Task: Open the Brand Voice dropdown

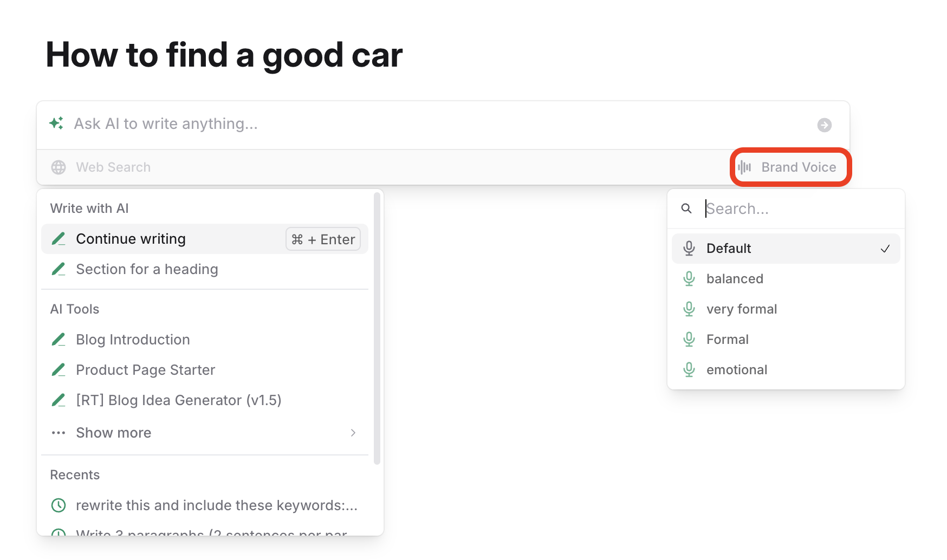Action: click(x=790, y=167)
